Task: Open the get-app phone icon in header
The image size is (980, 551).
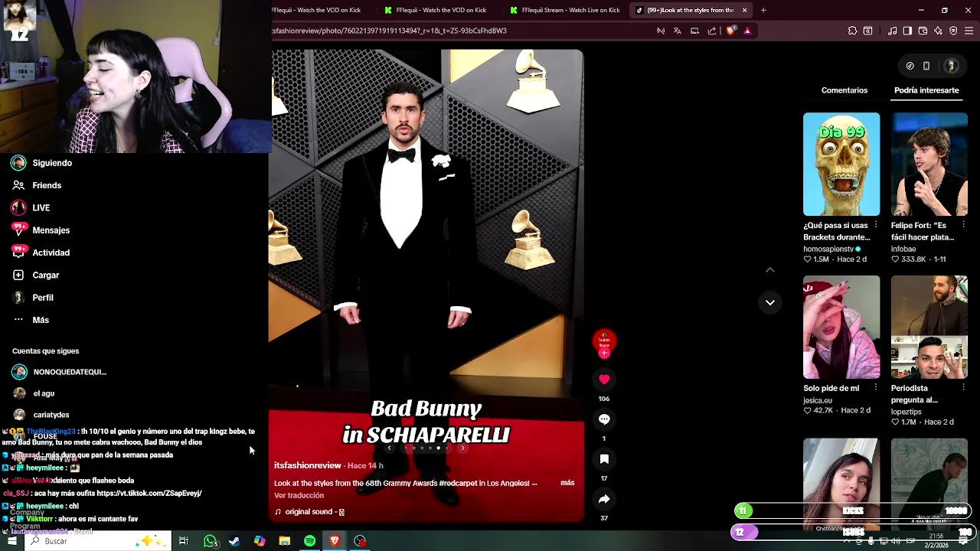Action: 926,66
